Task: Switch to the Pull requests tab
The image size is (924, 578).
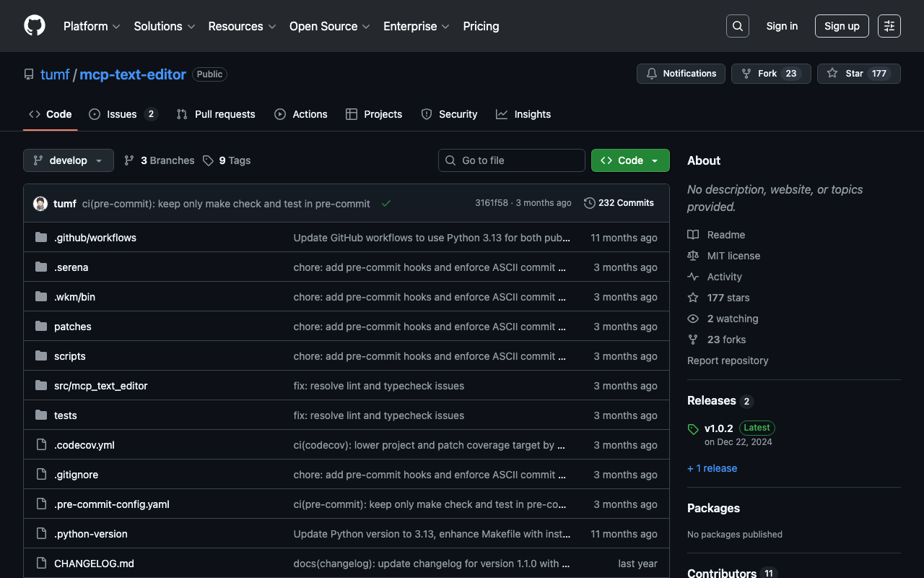Action: 216,114
